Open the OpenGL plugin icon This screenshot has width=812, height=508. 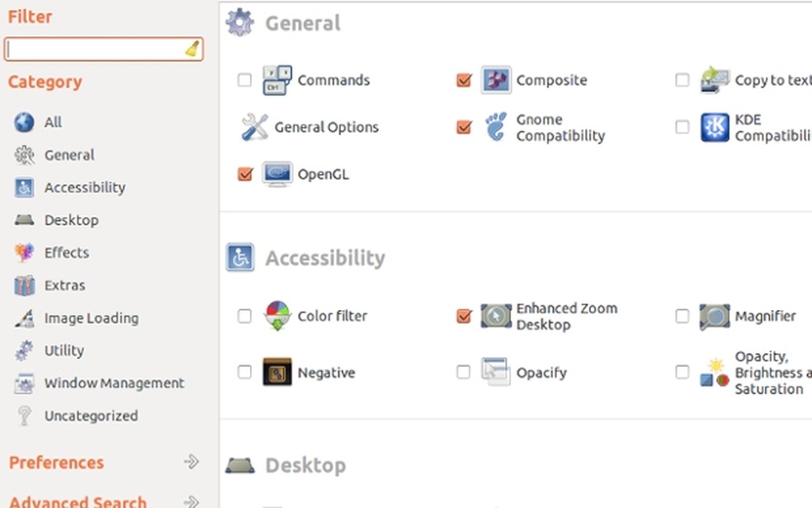(x=277, y=174)
